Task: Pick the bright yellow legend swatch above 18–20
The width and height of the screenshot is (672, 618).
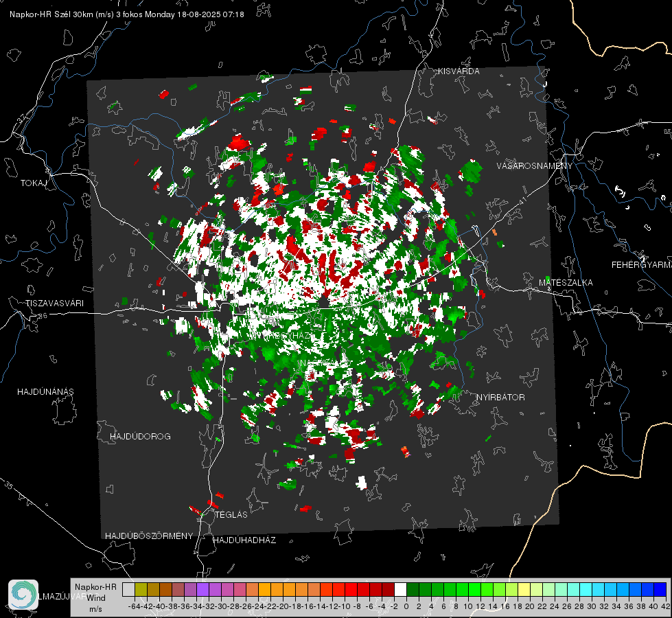Action: 524,590
